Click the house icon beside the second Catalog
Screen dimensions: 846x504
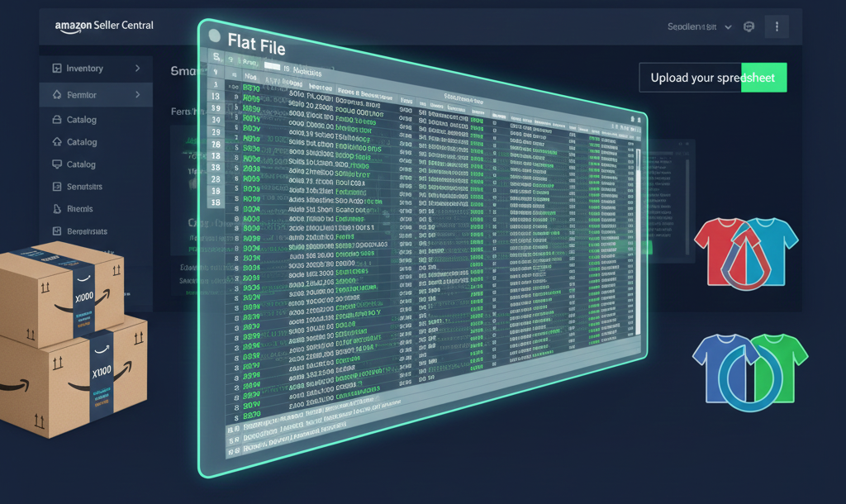57,142
